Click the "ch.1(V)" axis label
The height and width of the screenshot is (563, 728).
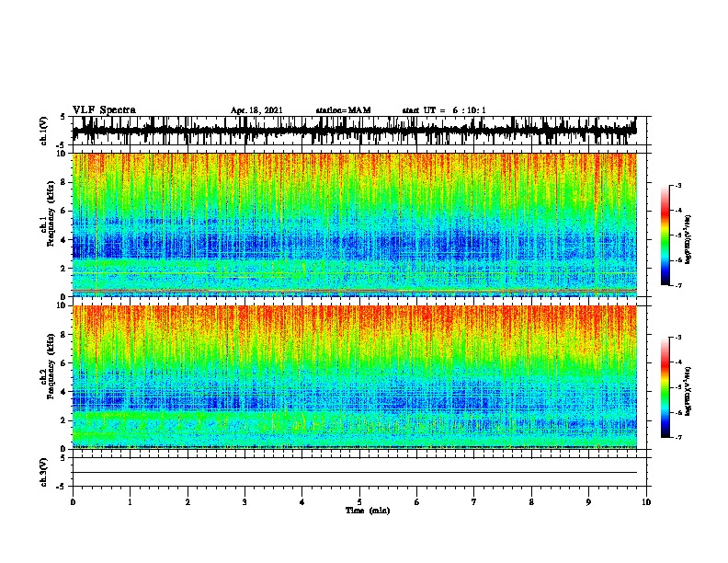44,131
